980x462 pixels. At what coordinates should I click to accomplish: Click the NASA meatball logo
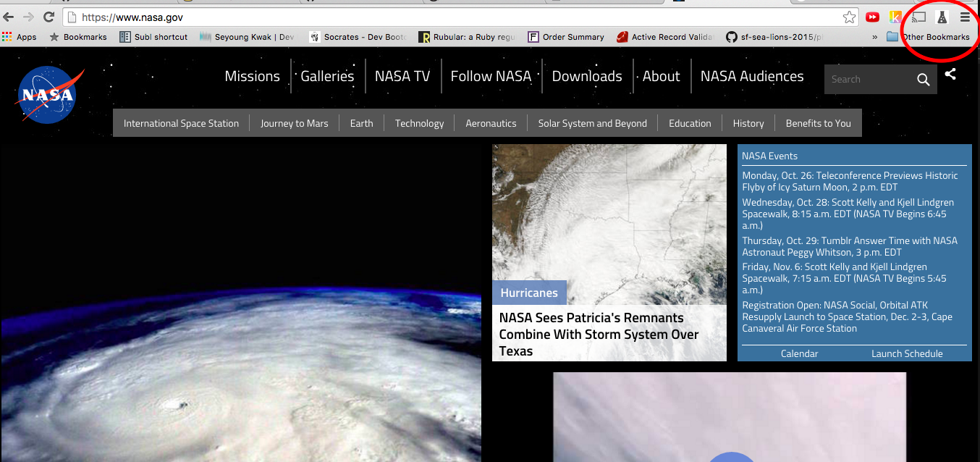48,95
